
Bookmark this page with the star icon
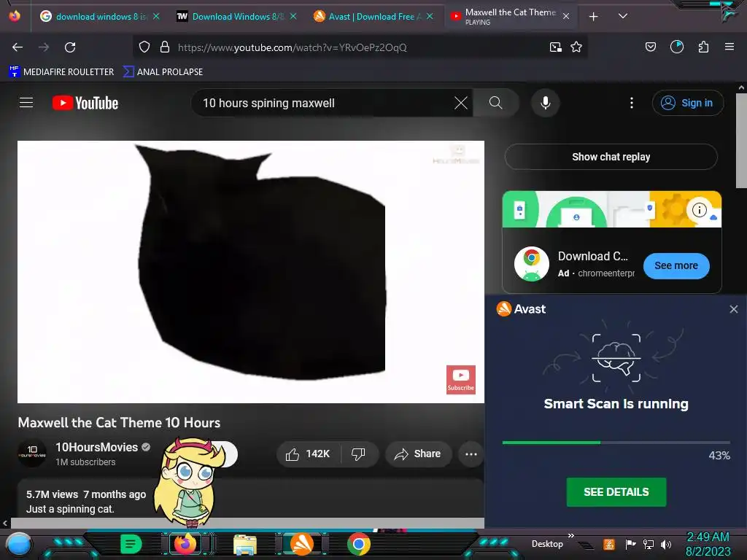[x=576, y=47]
